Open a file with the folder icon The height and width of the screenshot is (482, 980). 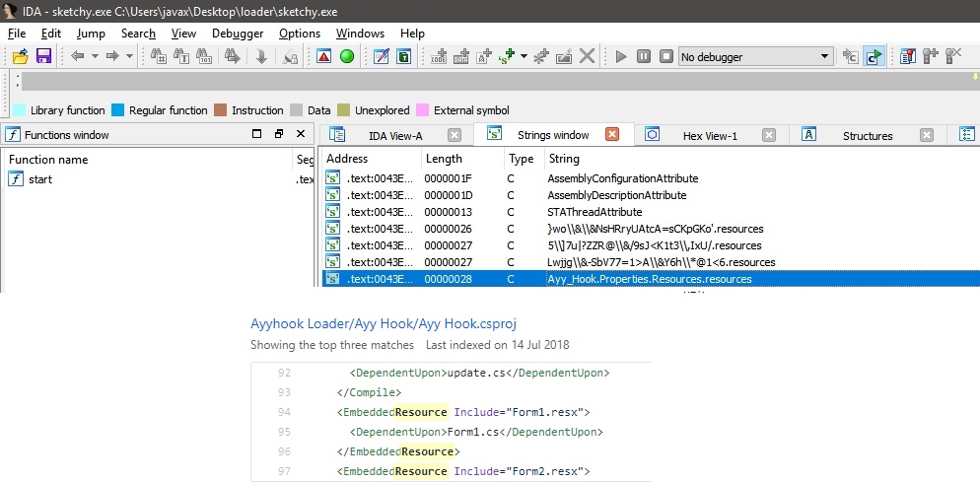click(x=21, y=57)
